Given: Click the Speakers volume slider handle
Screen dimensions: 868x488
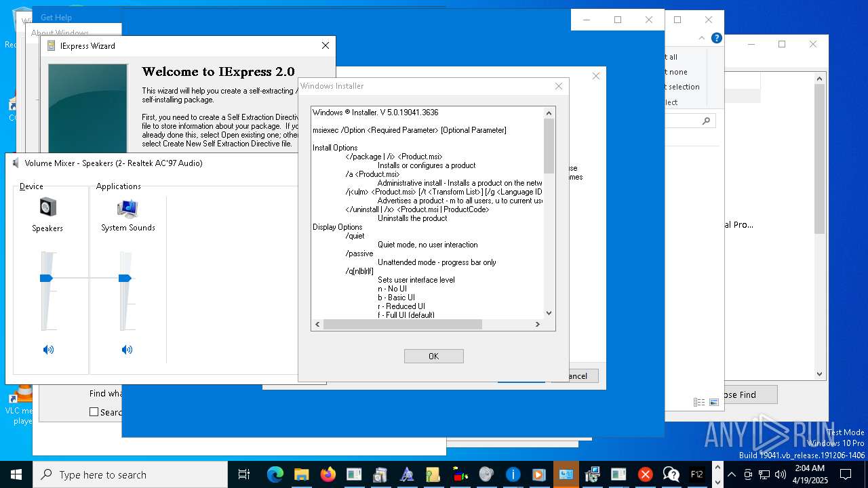Looking at the screenshot, I should click(46, 278).
